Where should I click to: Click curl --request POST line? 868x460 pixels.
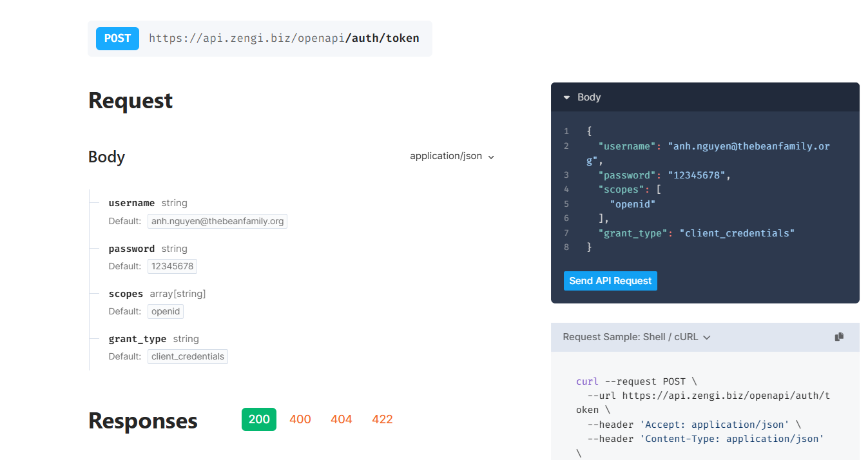click(636, 381)
